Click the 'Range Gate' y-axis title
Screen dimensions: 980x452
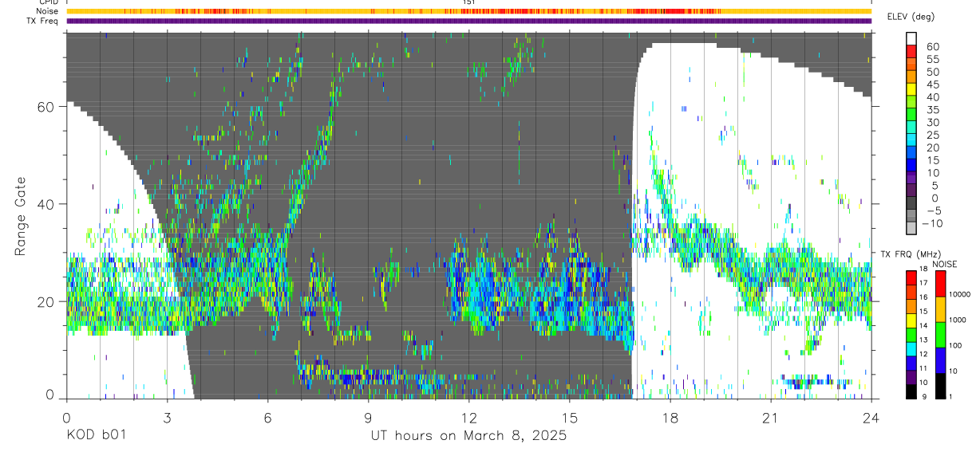click(22, 216)
